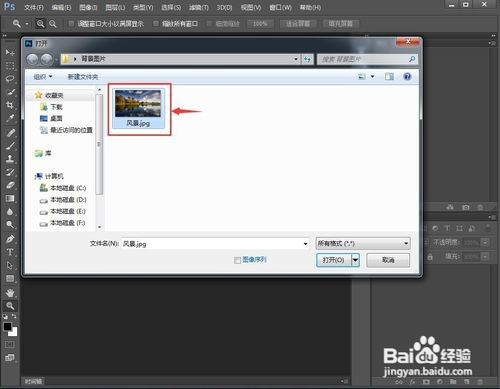Viewport: 500px width, 389px height.
Task: Expand the 文件名 history dropdown
Action: [x=305, y=244]
